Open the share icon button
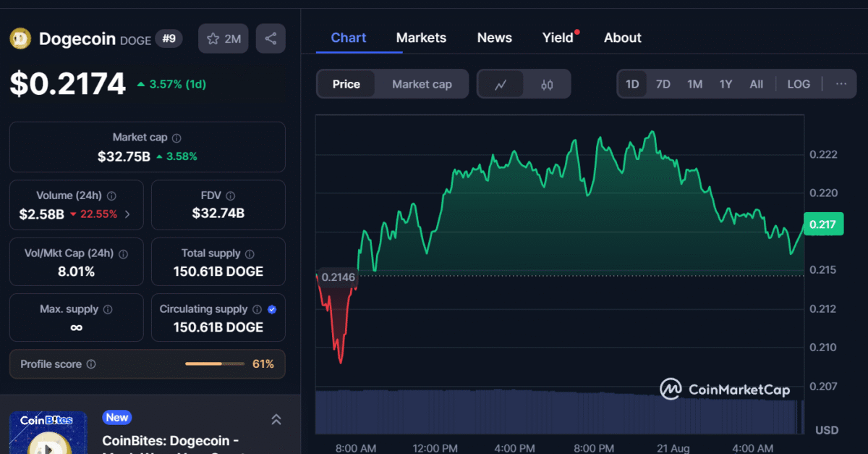 [x=271, y=38]
